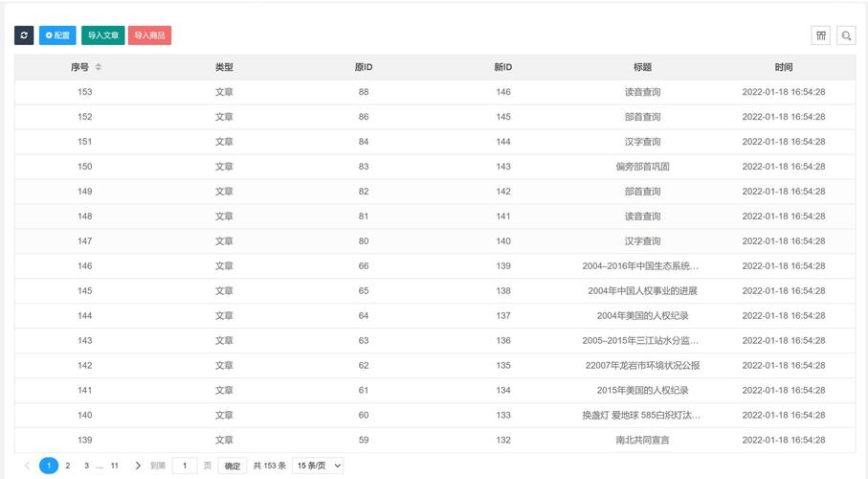Click the page number input field
868x479 pixels.
tap(185, 466)
